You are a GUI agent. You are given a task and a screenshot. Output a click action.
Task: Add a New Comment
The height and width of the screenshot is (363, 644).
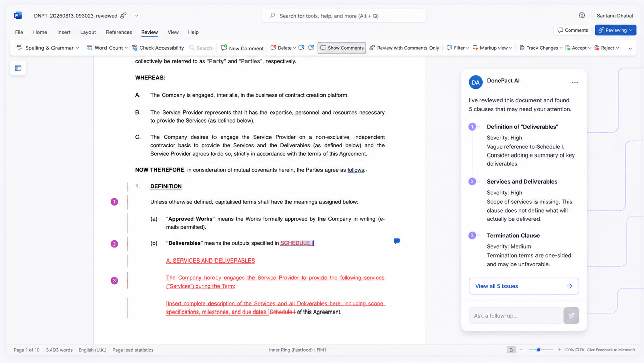click(242, 48)
